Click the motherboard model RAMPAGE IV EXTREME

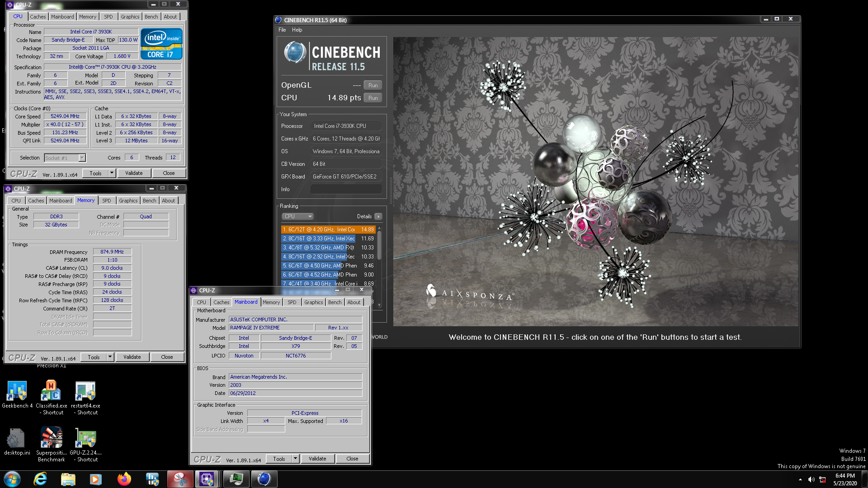pyautogui.click(x=271, y=328)
